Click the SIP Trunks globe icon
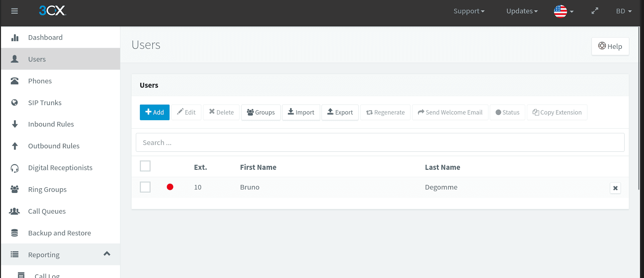644x278 pixels. [x=15, y=103]
